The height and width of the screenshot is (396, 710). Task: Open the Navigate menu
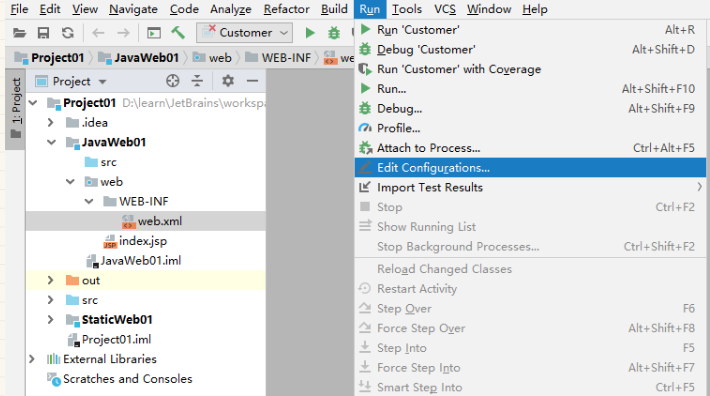tap(133, 9)
